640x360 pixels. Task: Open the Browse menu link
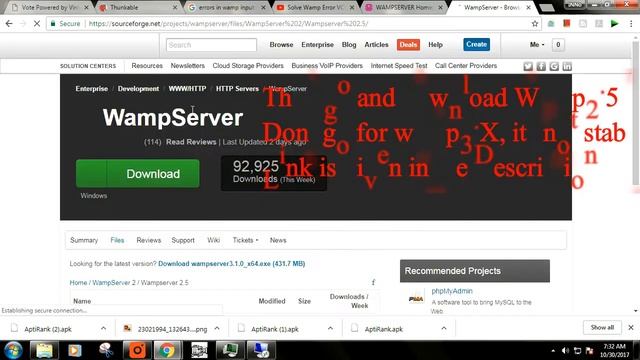click(x=281, y=44)
